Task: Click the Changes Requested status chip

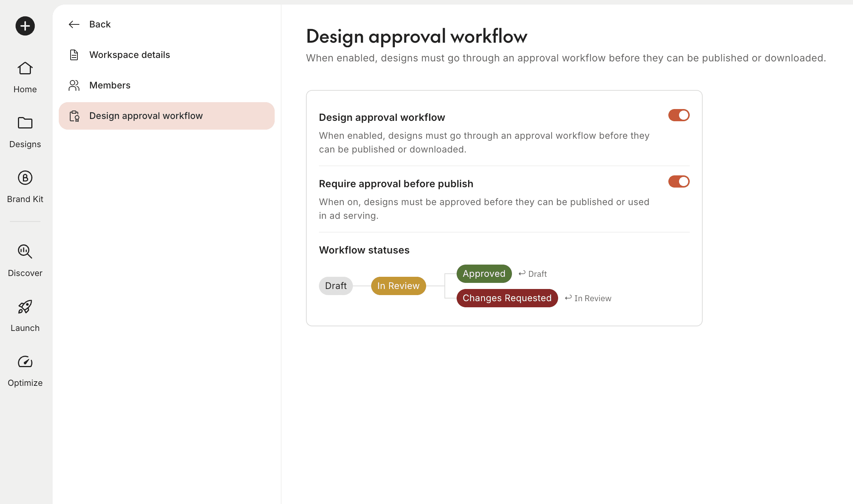Action: point(507,298)
